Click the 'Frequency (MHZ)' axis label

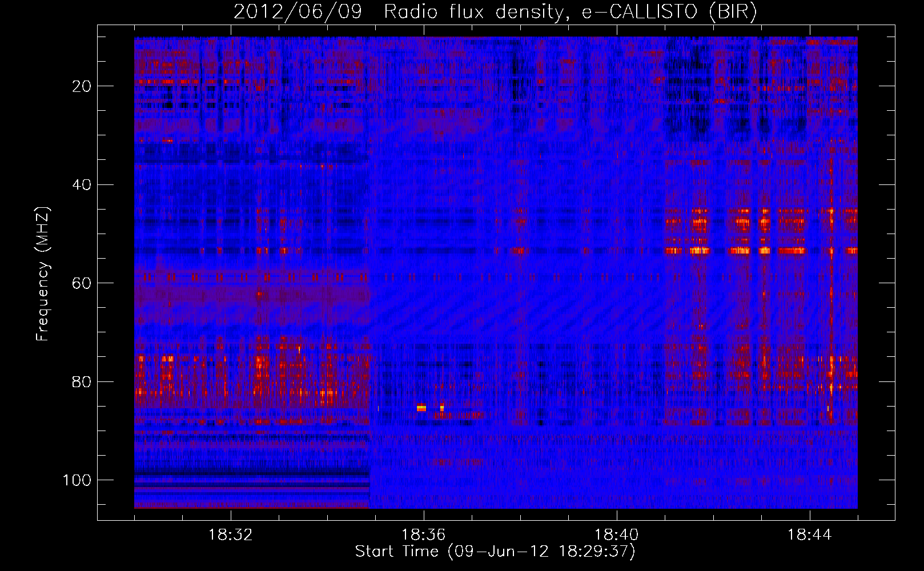point(43,274)
